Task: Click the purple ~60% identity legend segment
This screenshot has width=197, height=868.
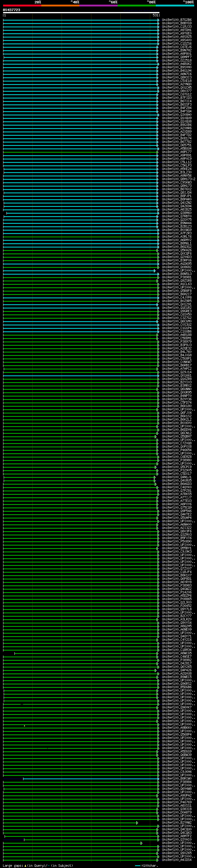Action: tap(99, 6)
